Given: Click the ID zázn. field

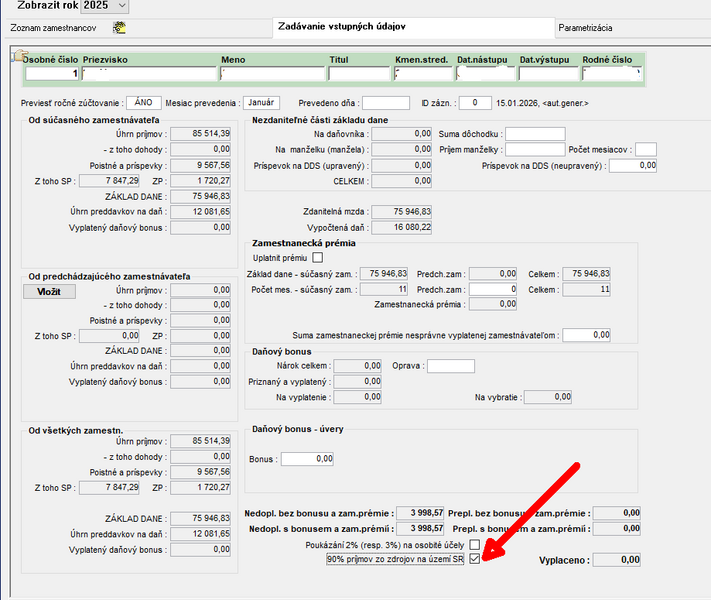Looking at the screenshot, I should click(x=475, y=103).
